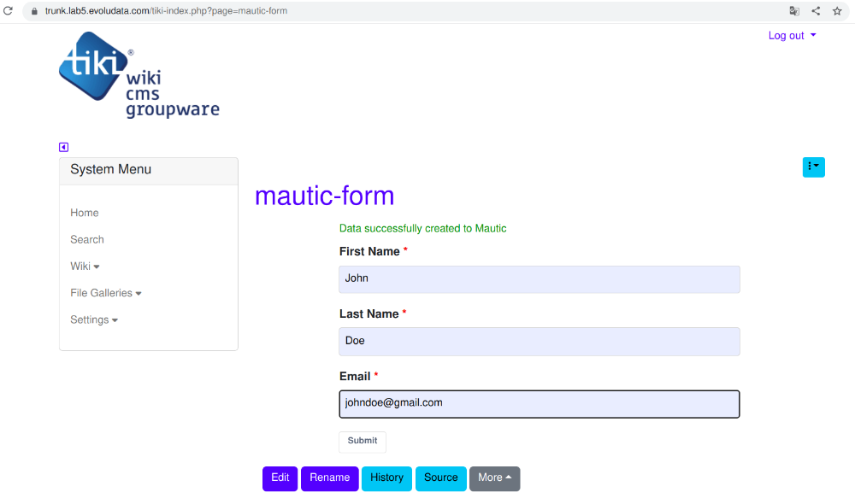This screenshot has width=855, height=504.
Task: Open the page actions kebab dropdown
Action: (813, 167)
